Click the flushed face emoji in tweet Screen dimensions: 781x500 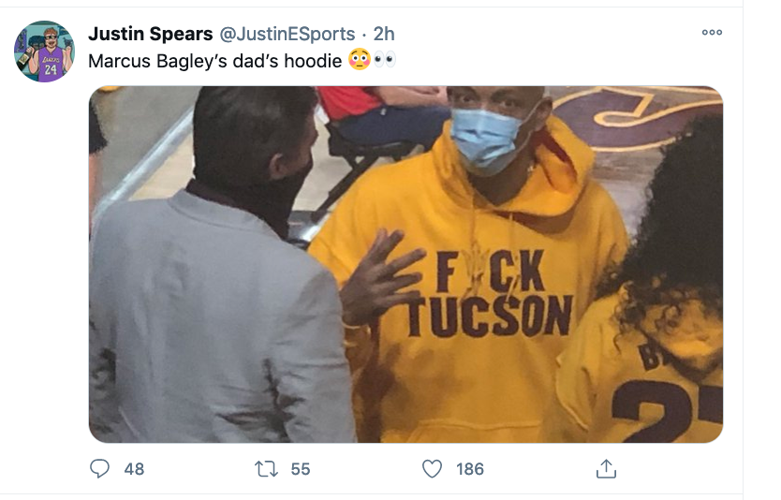(x=360, y=61)
